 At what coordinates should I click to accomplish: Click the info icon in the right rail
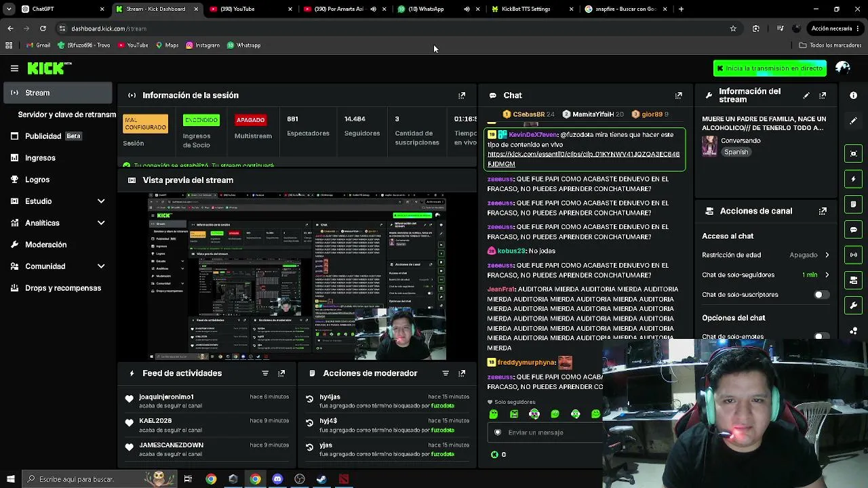pyautogui.click(x=854, y=96)
